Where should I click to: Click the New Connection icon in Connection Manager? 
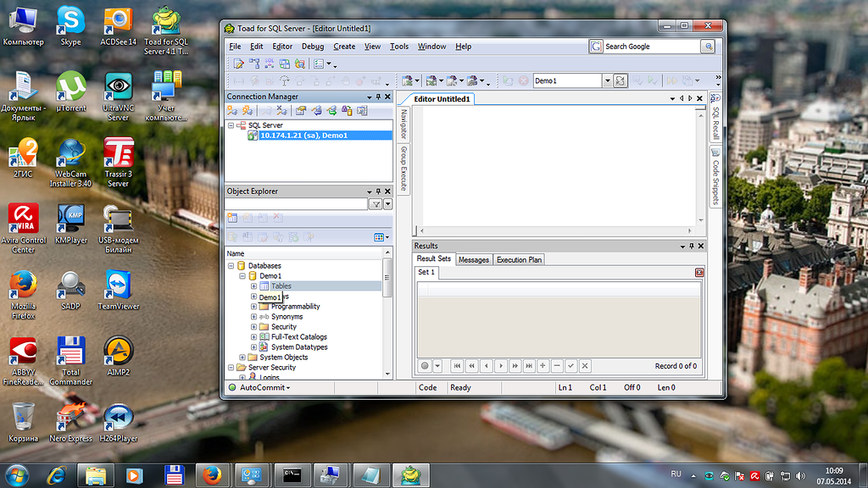pos(232,110)
